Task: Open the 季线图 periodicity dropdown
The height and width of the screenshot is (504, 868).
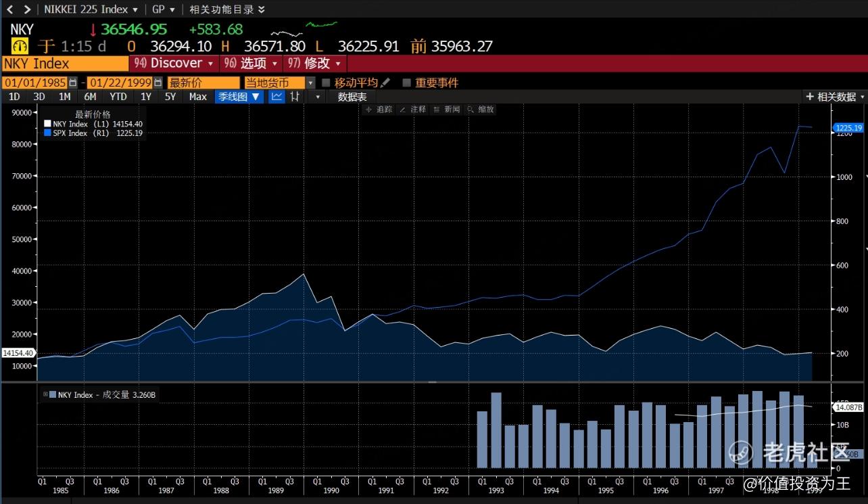Action: [239, 97]
